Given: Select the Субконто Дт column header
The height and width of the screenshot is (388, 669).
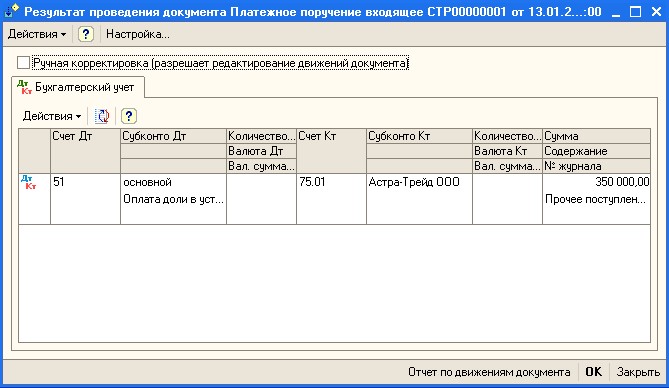Looking at the screenshot, I should (173, 136).
